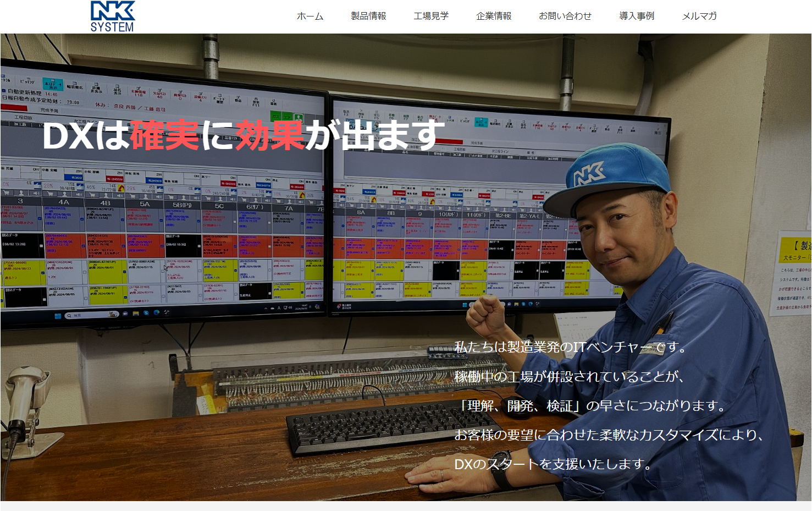The width and height of the screenshot is (812, 511).
Task: Click the NK logo on the blue cap
Action: 588,174
